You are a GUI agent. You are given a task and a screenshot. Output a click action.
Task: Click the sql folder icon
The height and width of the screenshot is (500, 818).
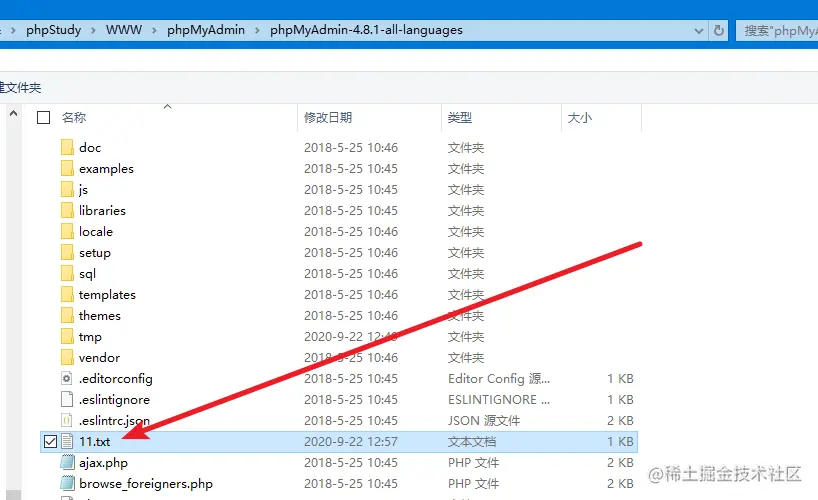pos(67,273)
